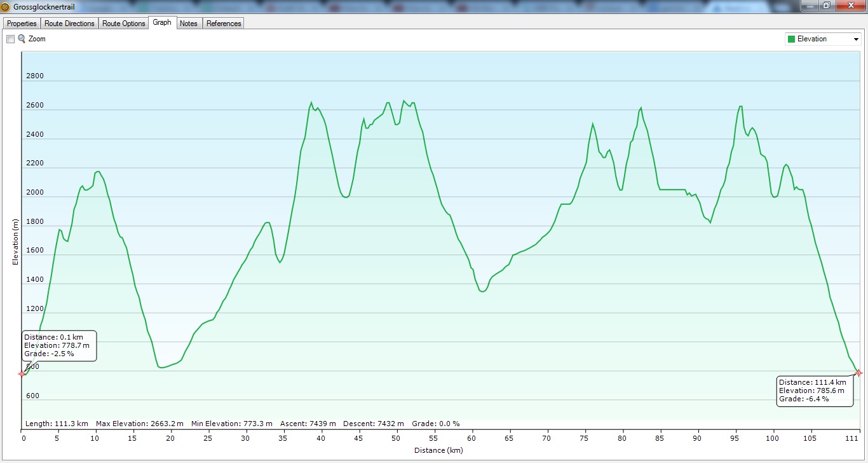Screen dimensions: 868x463
Task: Click the 'Distance (km)' axis label
Action: coord(438,450)
